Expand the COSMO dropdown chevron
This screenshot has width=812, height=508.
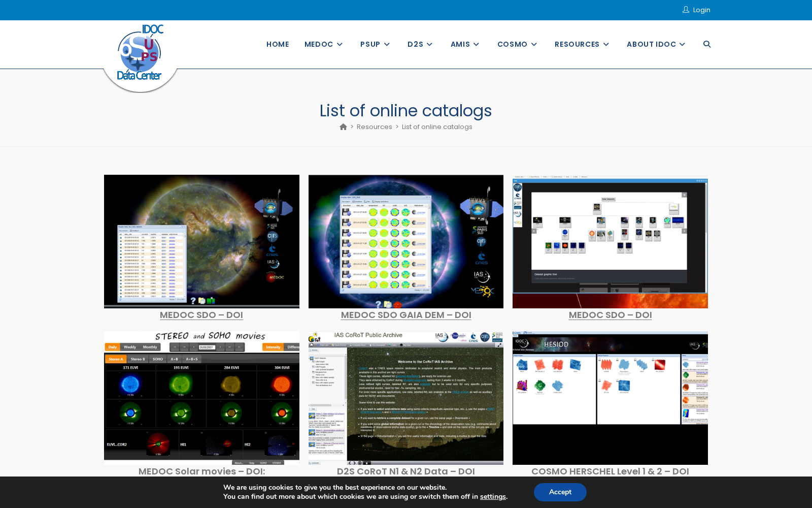tap(534, 44)
